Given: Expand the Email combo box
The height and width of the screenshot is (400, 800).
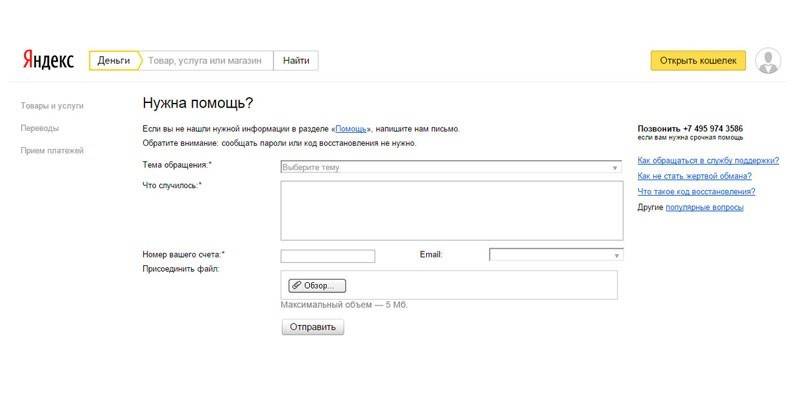Looking at the screenshot, I should (555, 255).
